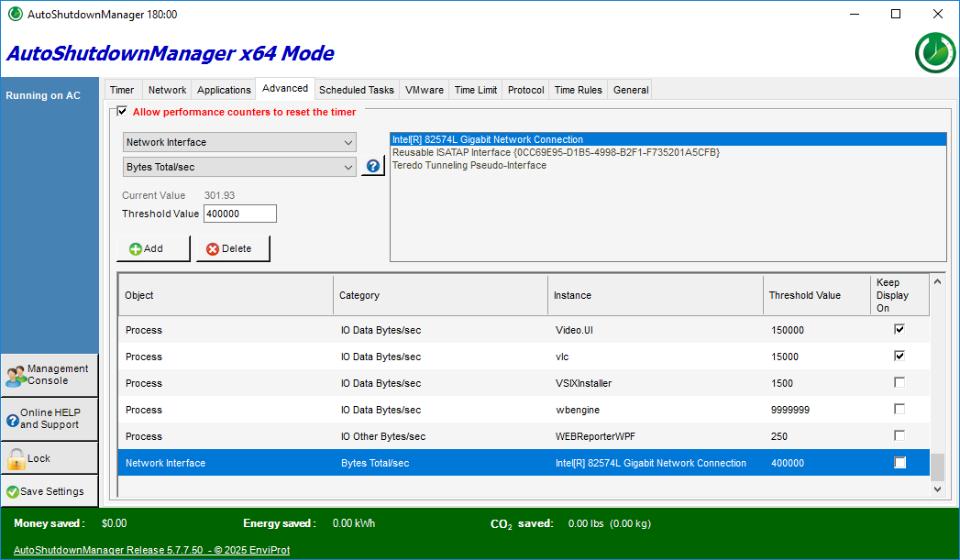Enable Keep Display On for wbengine row
This screenshot has height=560, width=960.
899,410
